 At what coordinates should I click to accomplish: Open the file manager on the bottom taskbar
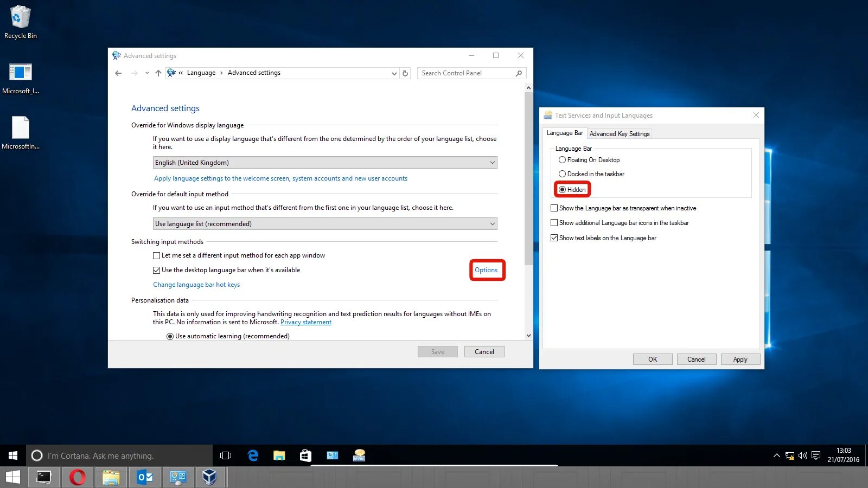(111, 477)
